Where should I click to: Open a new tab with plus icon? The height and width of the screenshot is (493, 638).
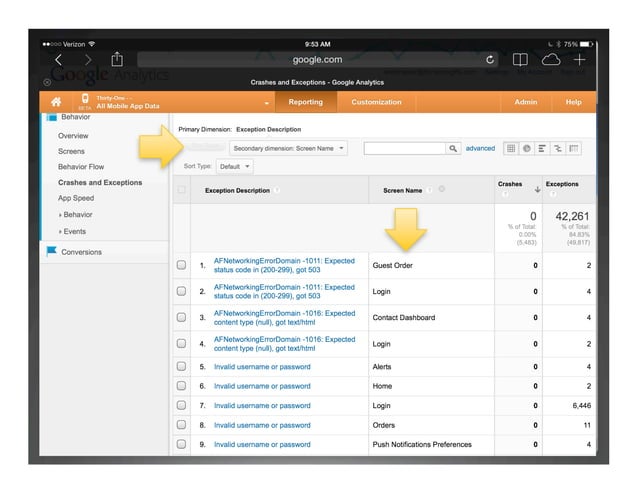579,60
